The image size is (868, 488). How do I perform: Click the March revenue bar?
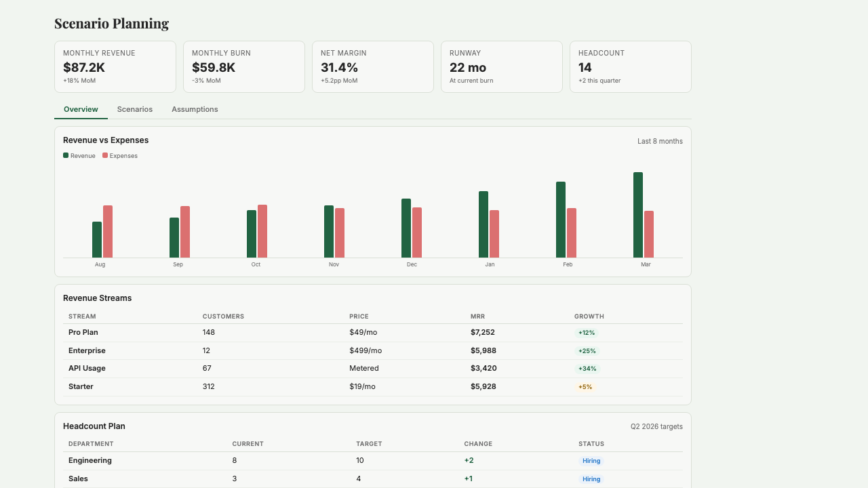[x=638, y=215]
